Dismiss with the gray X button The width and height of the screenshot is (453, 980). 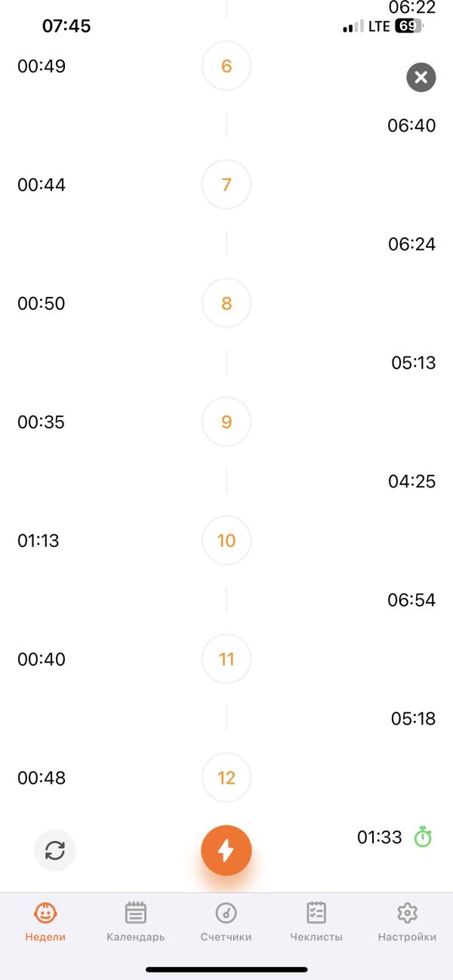coord(421,77)
